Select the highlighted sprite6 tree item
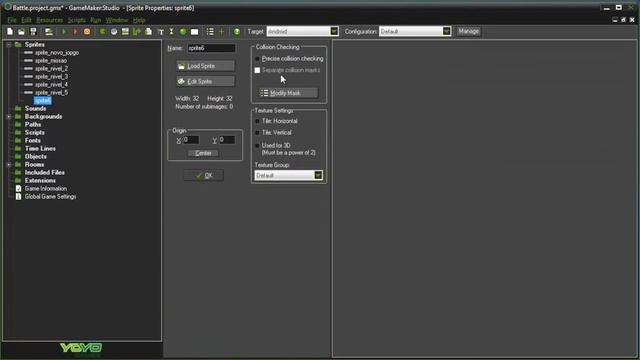Image resolution: width=640 pixels, height=360 pixels. (x=43, y=100)
